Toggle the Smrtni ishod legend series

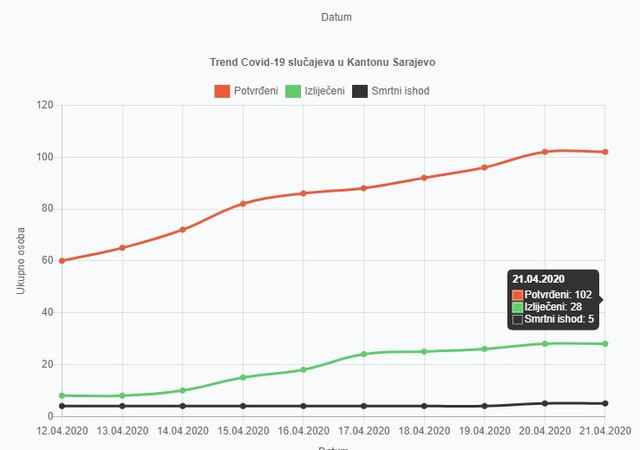391,91
